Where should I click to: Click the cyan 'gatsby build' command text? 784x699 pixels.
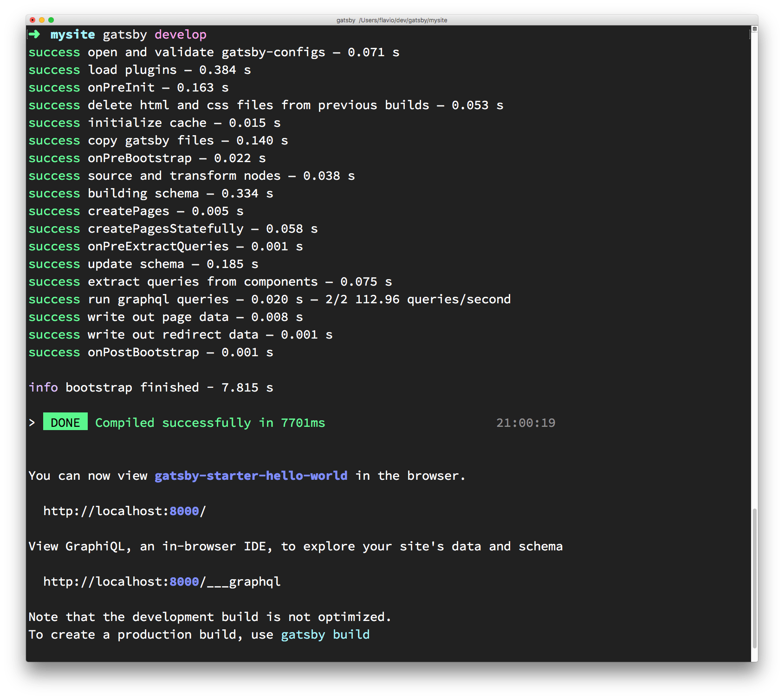(x=325, y=634)
